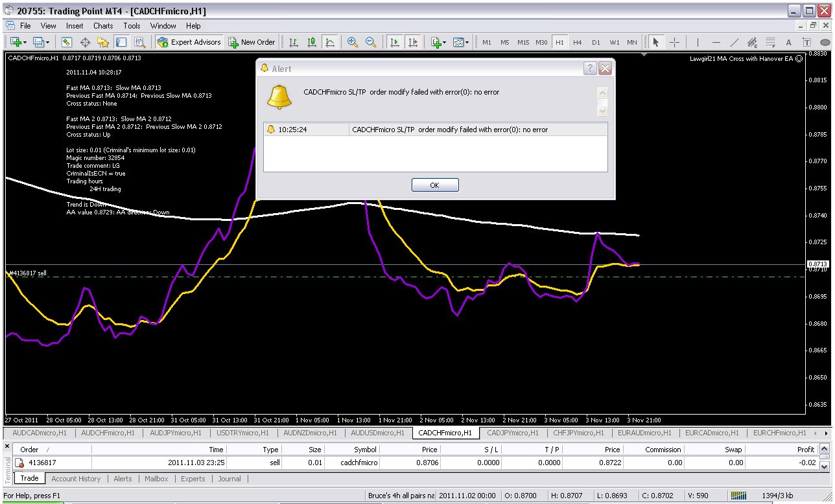Open the Data Window crosshair icon
The height and width of the screenshot is (504, 835).
click(85, 42)
